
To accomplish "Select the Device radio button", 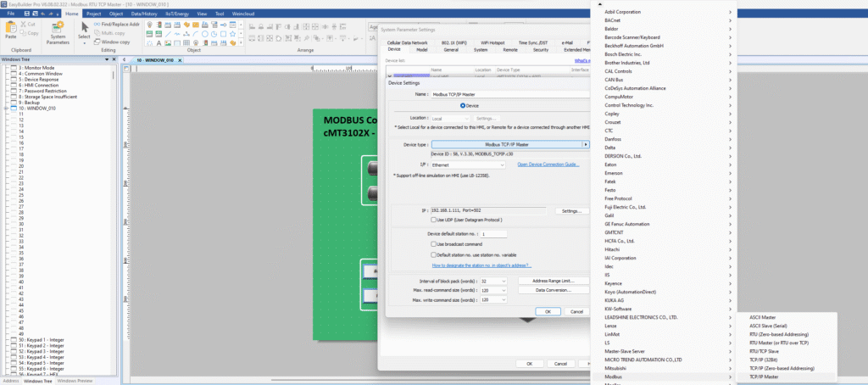I will 464,105.
